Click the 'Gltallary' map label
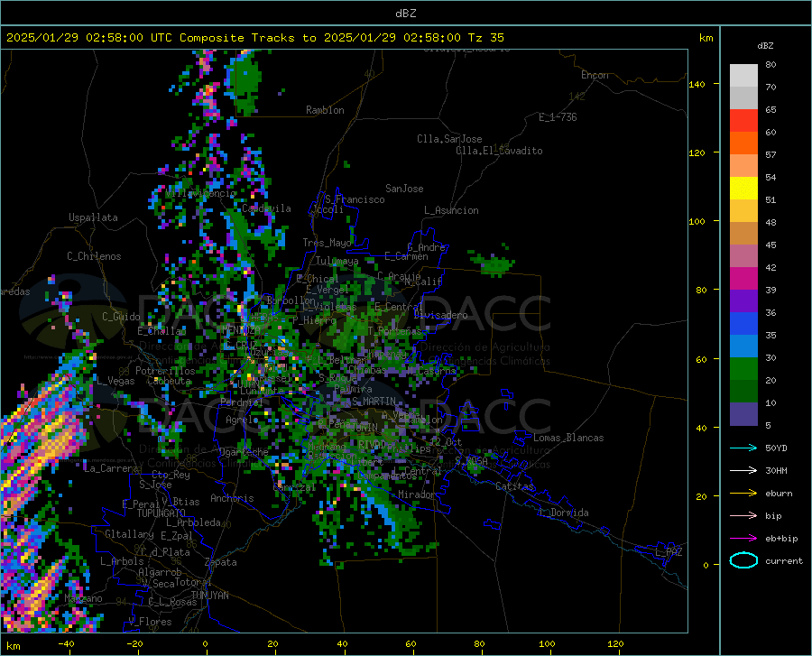The width and height of the screenshot is (812, 656). [x=129, y=534]
